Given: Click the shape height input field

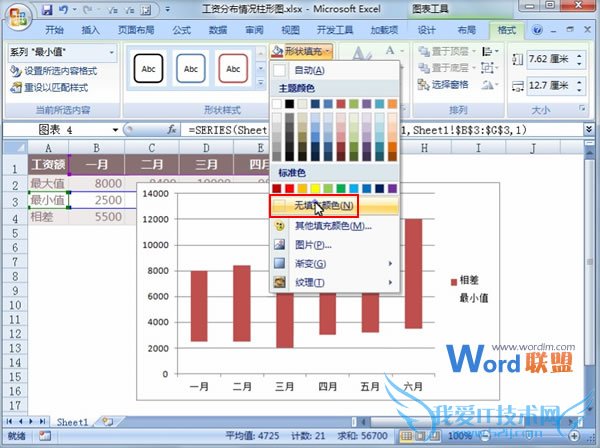Looking at the screenshot, I should [548, 59].
